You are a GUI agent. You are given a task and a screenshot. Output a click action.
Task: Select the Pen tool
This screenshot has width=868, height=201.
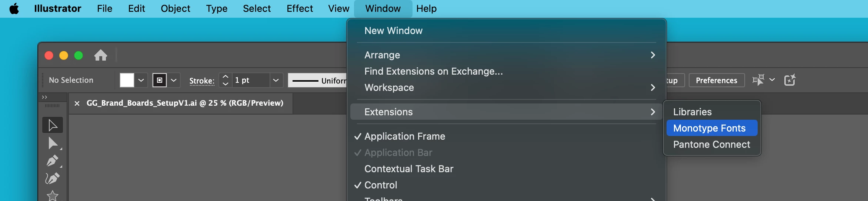[53, 161]
